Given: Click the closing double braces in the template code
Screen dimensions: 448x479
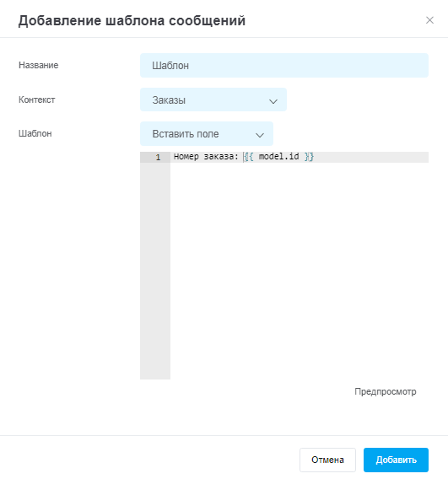Looking at the screenshot, I should coord(309,157).
